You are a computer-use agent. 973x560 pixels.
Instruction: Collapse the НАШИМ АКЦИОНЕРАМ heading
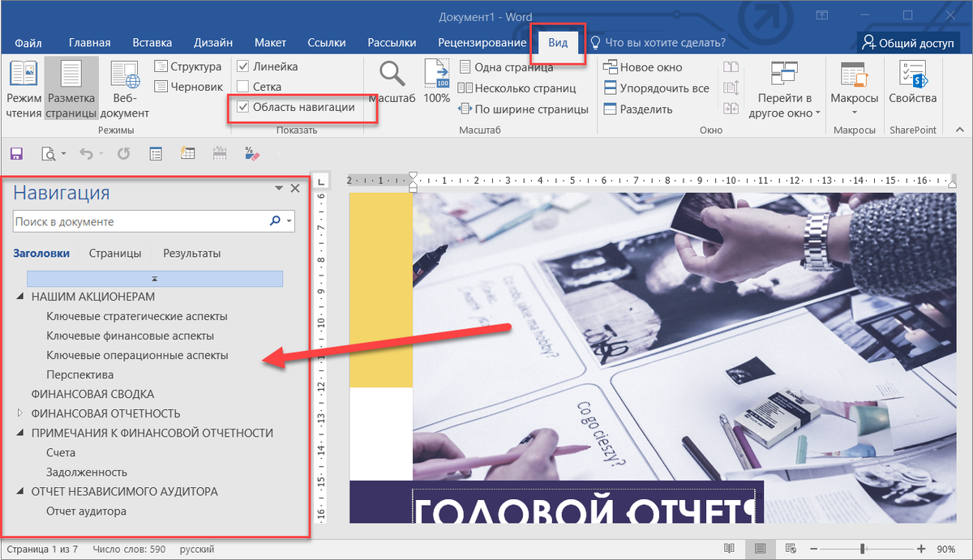point(20,297)
